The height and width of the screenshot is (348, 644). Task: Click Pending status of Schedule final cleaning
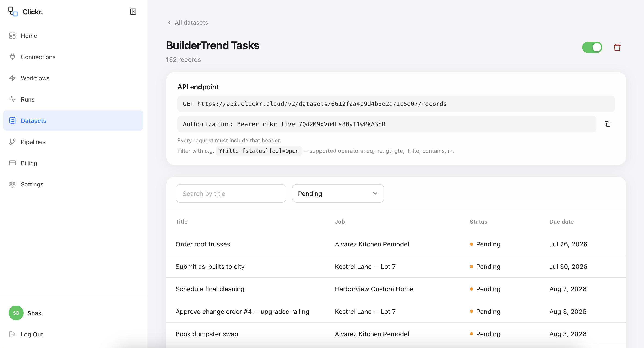[485, 289]
